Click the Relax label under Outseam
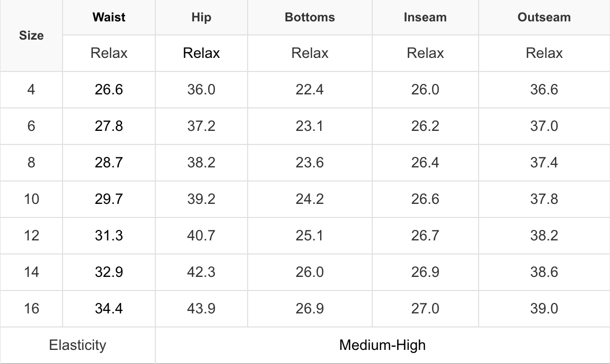 tap(544, 53)
